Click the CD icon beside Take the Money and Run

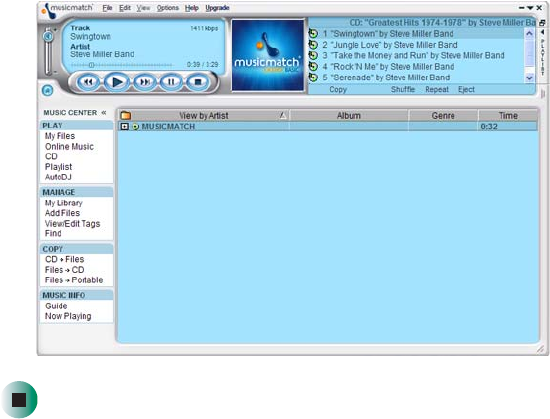[313, 55]
